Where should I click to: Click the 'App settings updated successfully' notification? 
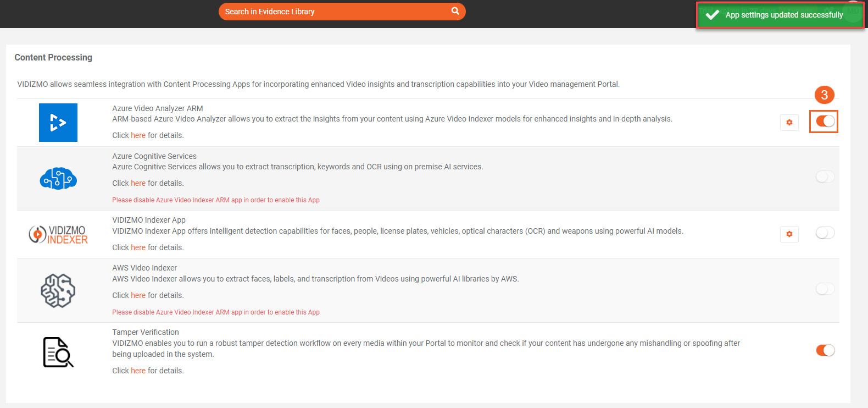pos(780,15)
